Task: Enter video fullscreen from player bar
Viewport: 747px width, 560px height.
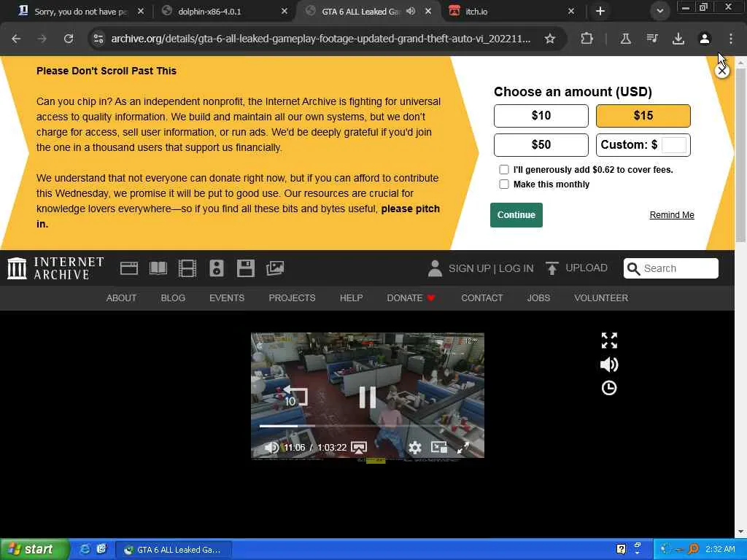Action: (463, 448)
